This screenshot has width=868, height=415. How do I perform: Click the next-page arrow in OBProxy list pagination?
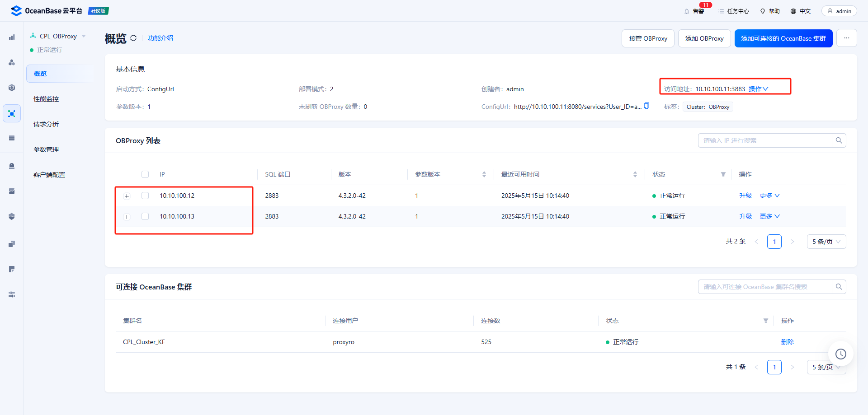pos(793,242)
